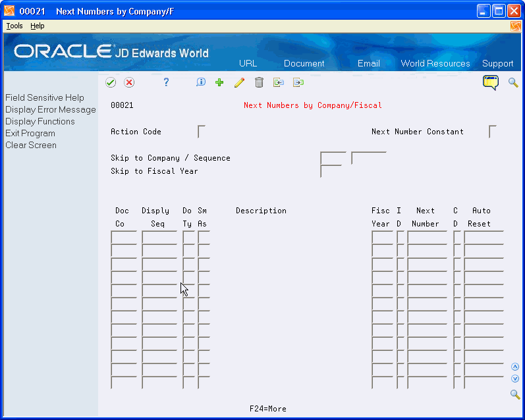
Task: Select Display Functions option
Action: tap(40, 122)
